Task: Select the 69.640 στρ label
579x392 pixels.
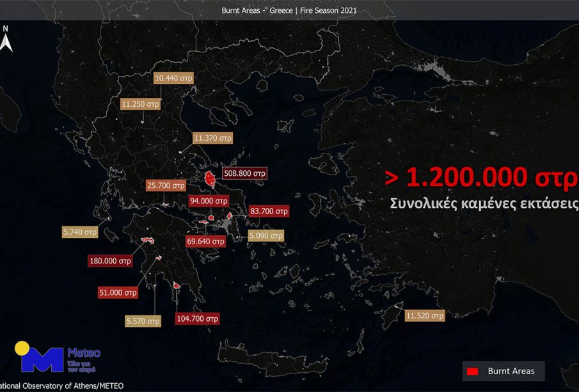Action: tap(205, 242)
